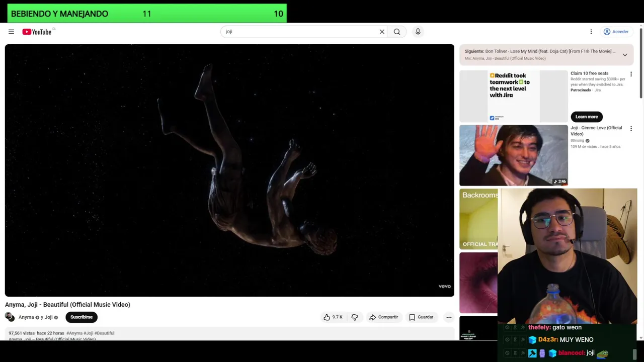644x362 pixels.
Task: Open YouTube settings three-dot menu
Action: 591,32
